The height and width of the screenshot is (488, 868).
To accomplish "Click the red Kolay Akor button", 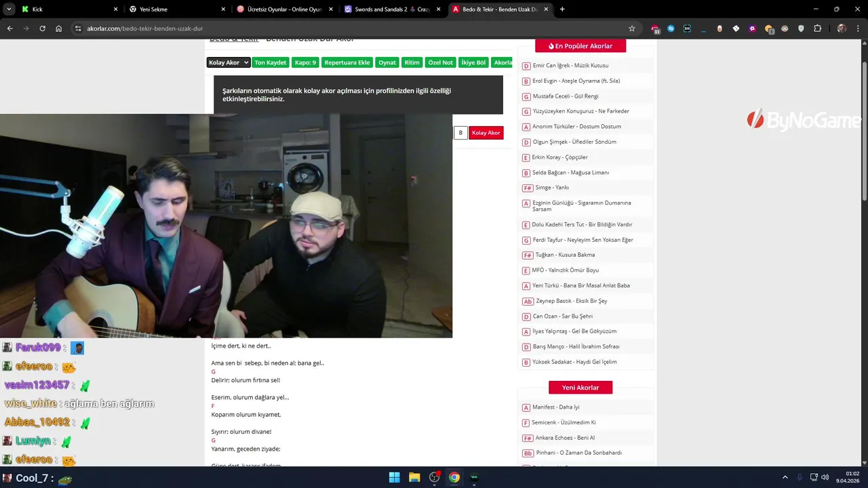I will click(486, 133).
